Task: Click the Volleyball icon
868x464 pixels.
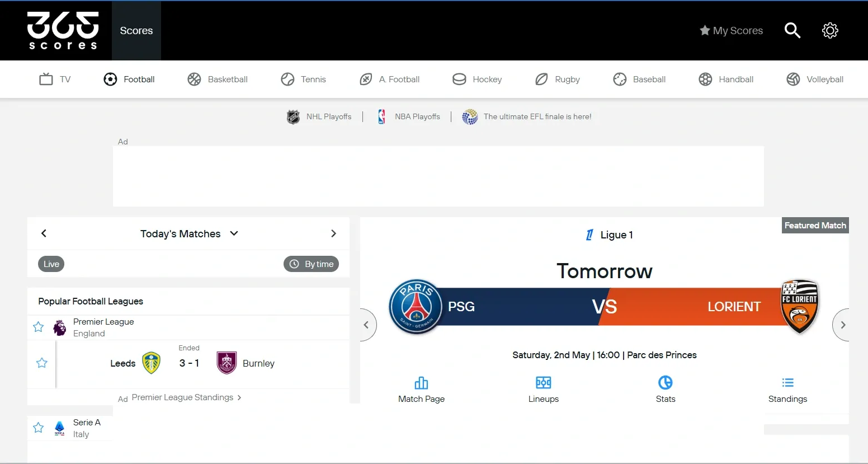Action: [793, 79]
